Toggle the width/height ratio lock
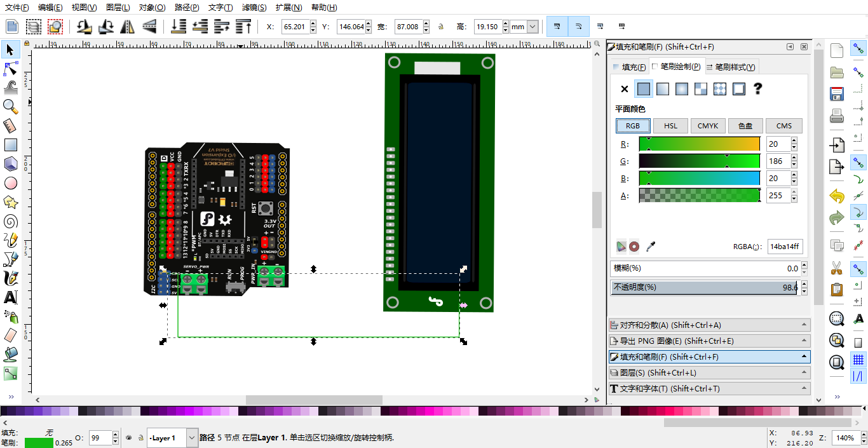The width and height of the screenshot is (868, 448). [440, 27]
